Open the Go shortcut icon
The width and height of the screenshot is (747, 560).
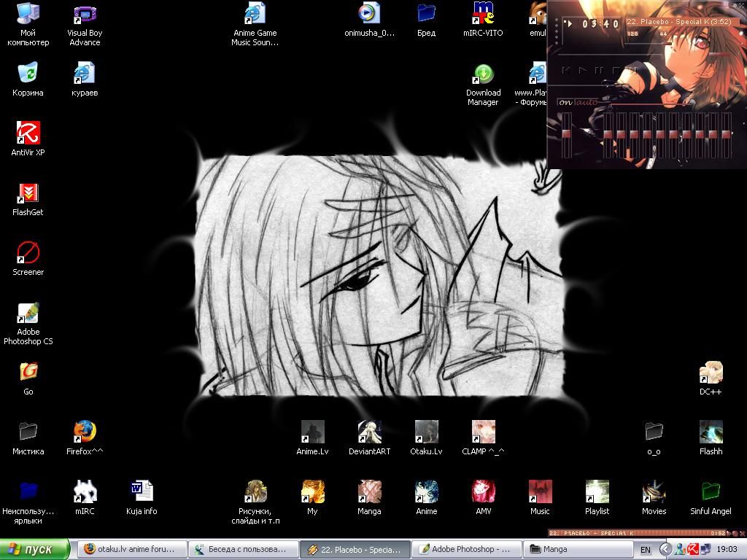[x=28, y=379]
